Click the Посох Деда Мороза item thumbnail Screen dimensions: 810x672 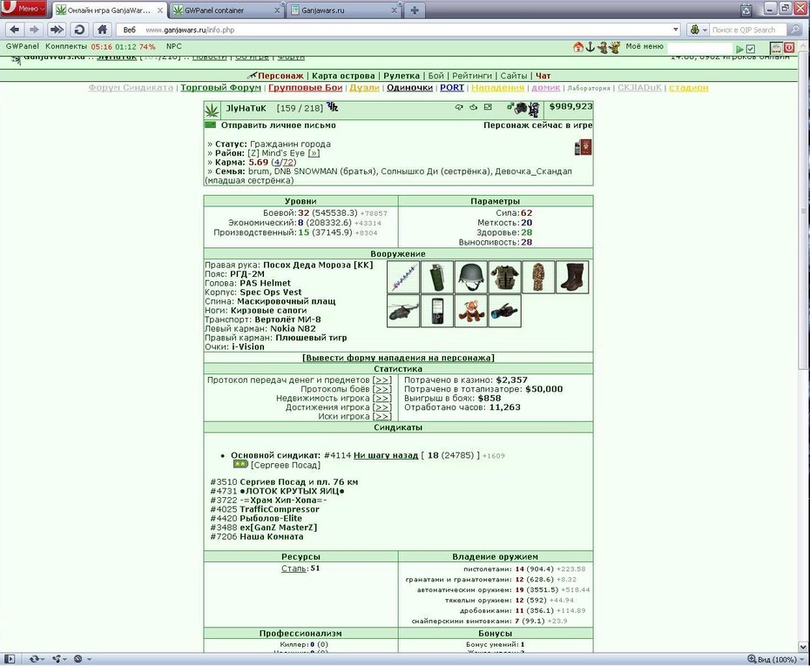(x=403, y=277)
